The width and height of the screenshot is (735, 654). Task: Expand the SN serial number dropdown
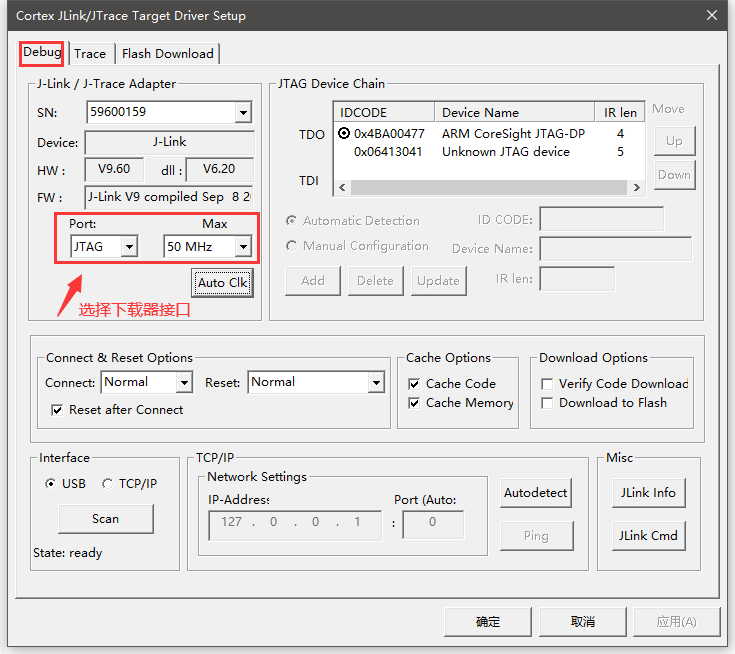(x=243, y=113)
